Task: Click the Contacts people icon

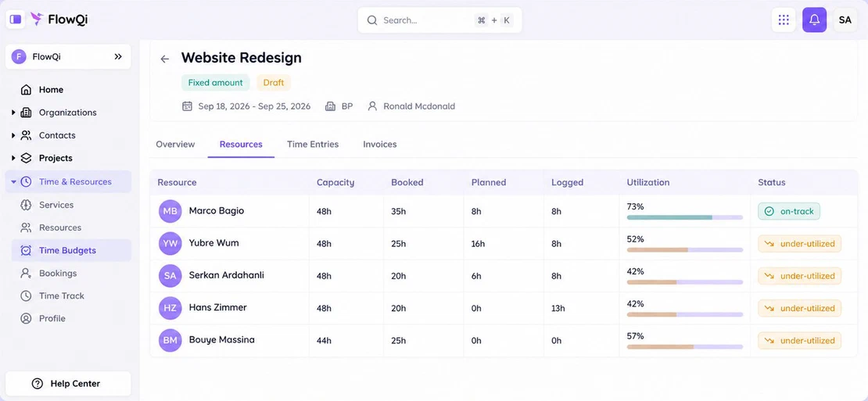Action: click(26, 135)
